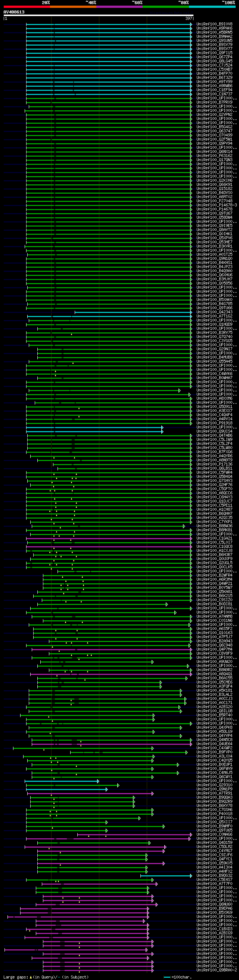The height and width of the screenshot is (980, 239).
Task: Select hit label UniRef100_C0NAG6
Action: pos(214,834)
